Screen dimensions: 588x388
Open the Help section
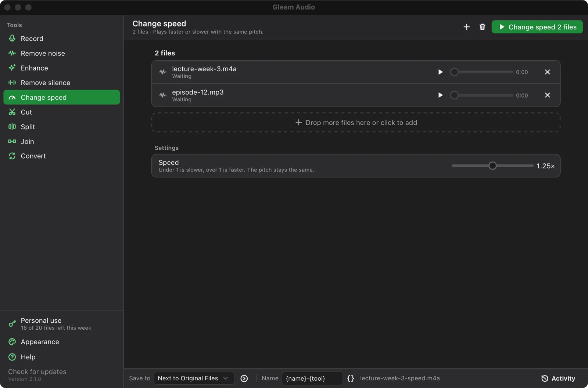pyautogui.click(x=61, y=357)
